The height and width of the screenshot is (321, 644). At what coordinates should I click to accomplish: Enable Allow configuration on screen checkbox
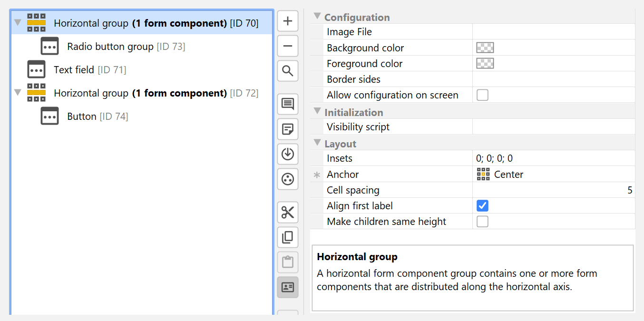482,95
